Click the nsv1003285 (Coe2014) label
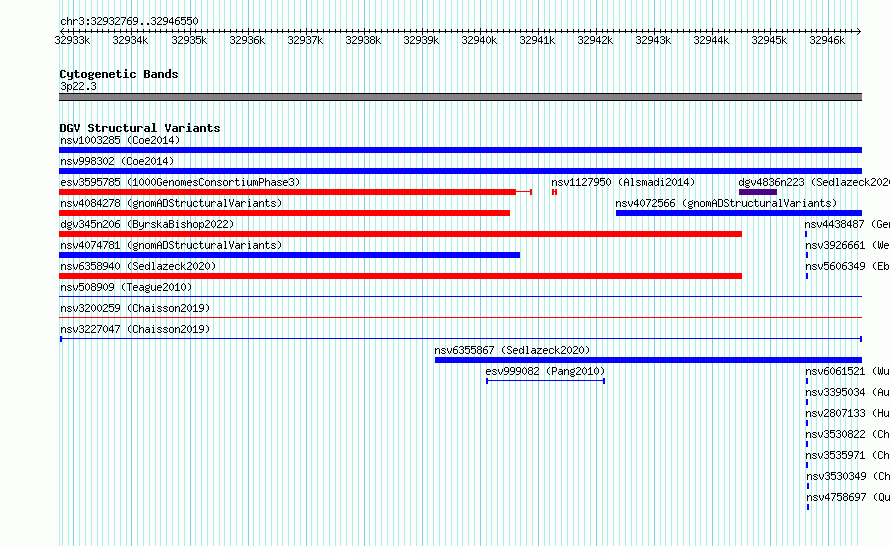The image size is (890, 546). (120, 140)
